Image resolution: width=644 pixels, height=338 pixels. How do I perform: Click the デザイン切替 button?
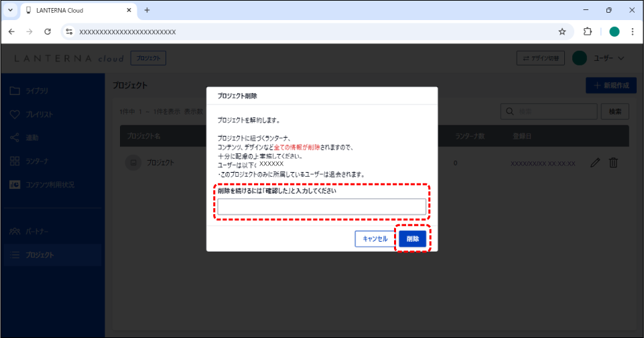click(541, 58)
